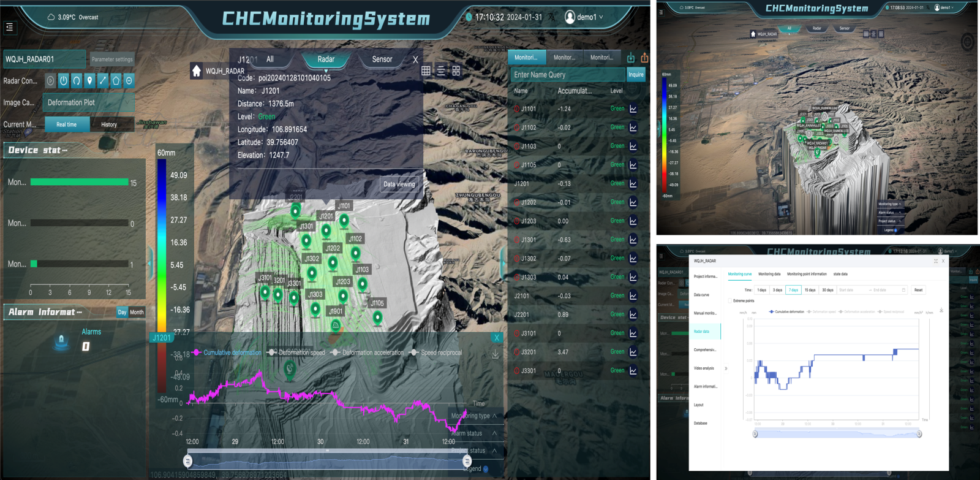Open the curve chart icon for J1101
This screenshot has width=980, height=480.
coord(633,109)
